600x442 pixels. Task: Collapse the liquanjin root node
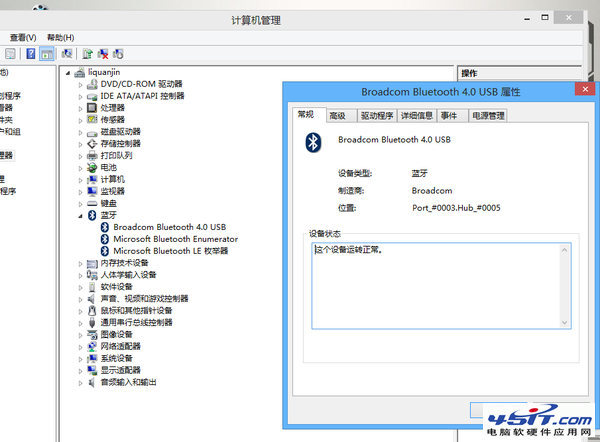point(68,72)
